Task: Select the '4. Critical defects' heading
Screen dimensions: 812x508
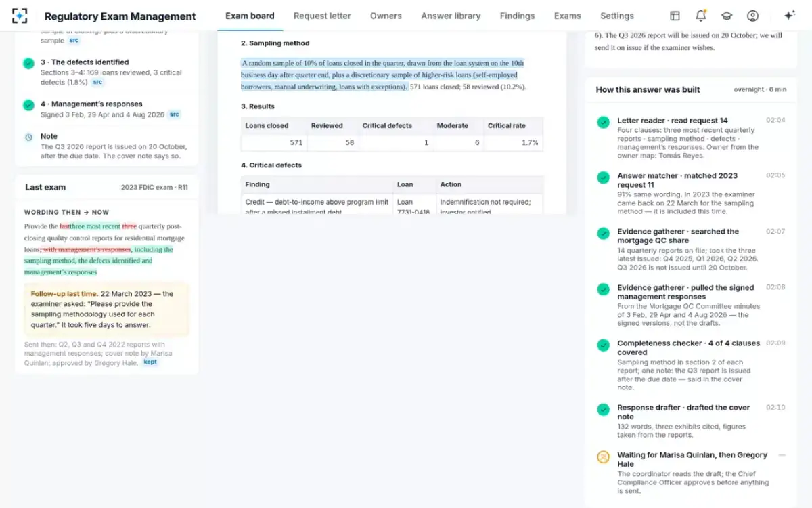Action: point(271,165)
